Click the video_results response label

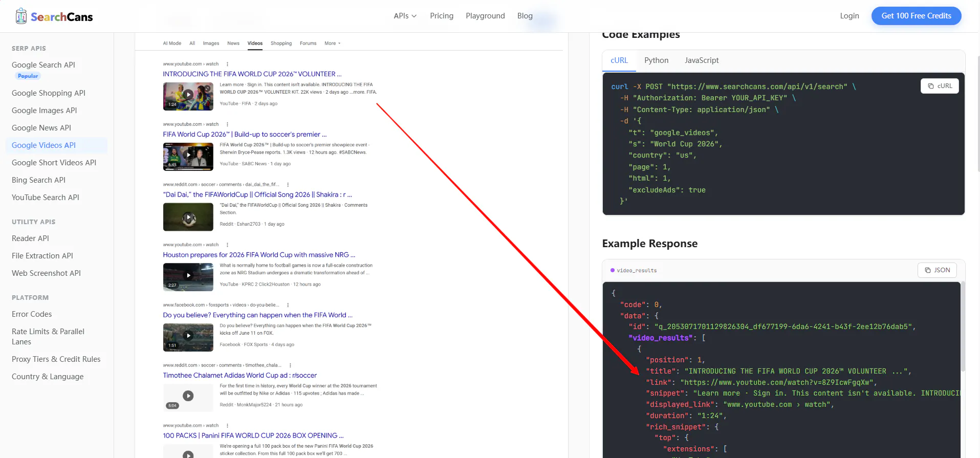[637, 271]
